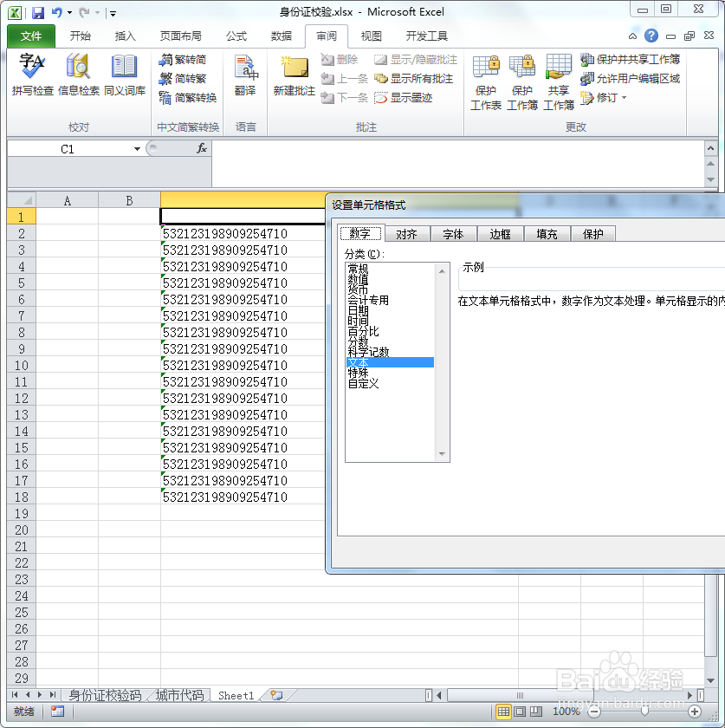Open Customize Quick Access Toolbar dropdown
Viewport: 725px width, 728px height.
pyautogui.click(x=113, y=14)
